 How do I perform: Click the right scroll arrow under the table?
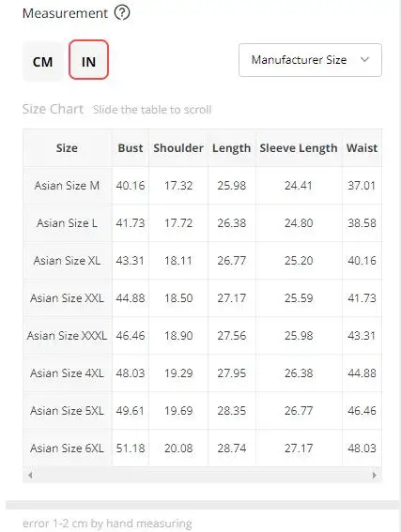coord(375,475)
